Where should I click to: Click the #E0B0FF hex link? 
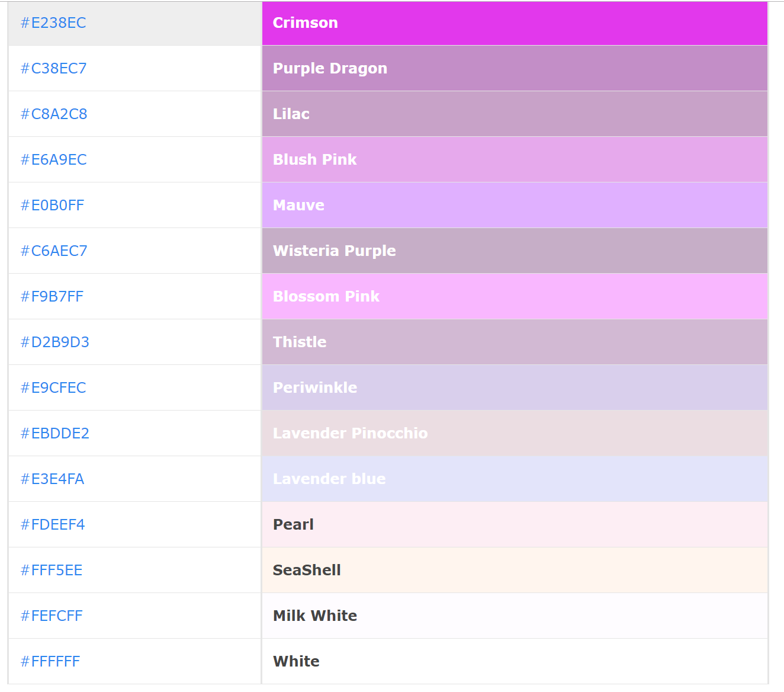[x=52, y=206]
